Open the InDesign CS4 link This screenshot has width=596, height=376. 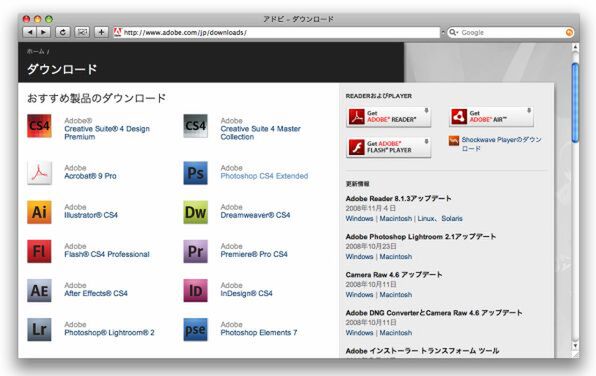[x=246, y=294]
